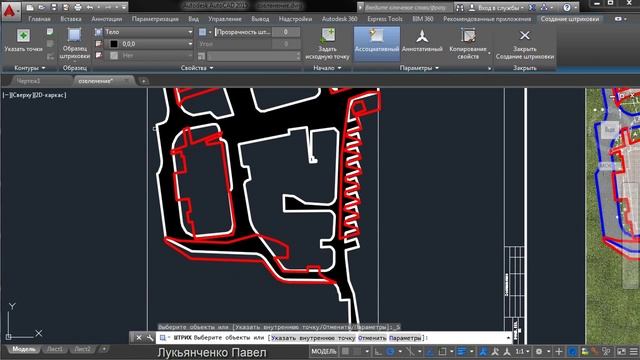Open the Аннотации ribbon tab
Screen dimensions: 640x360
pyautogui.click(x=107, y=19)
